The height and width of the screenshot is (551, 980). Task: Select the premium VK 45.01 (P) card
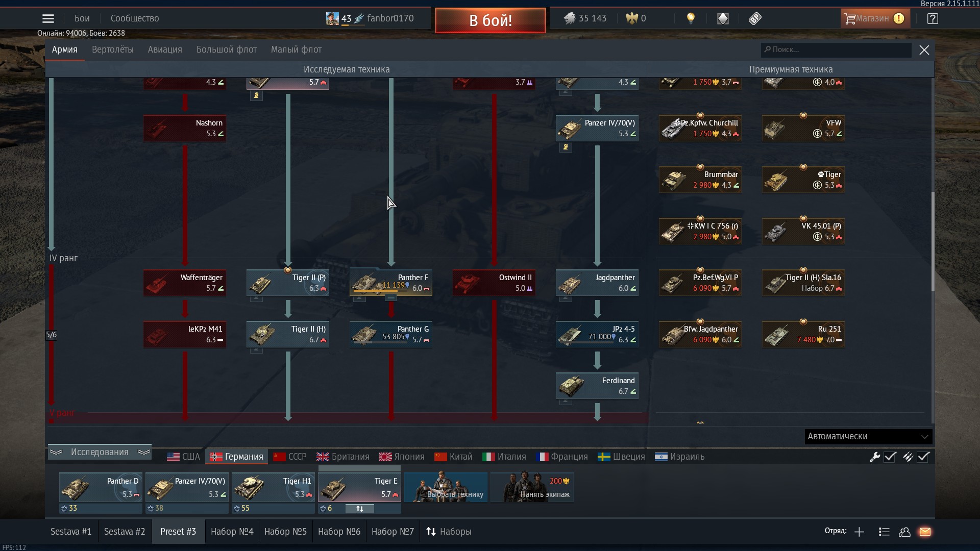point(803,231)
